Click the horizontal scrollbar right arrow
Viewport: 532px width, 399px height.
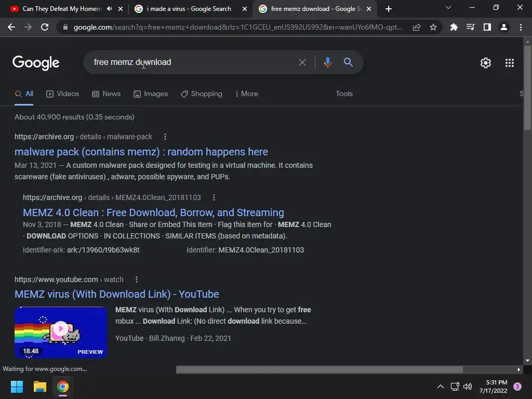[519, 370]
